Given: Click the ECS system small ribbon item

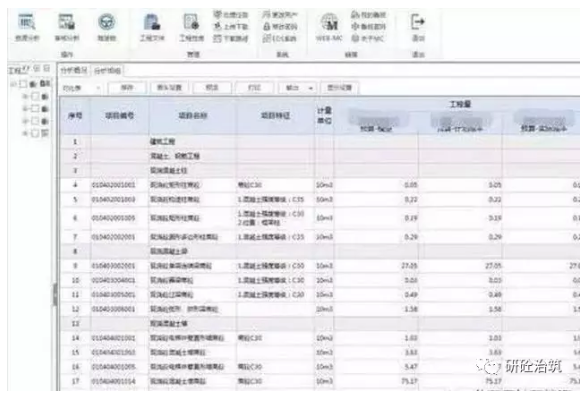Looking at the screenshot, I should tap(279, 38).
